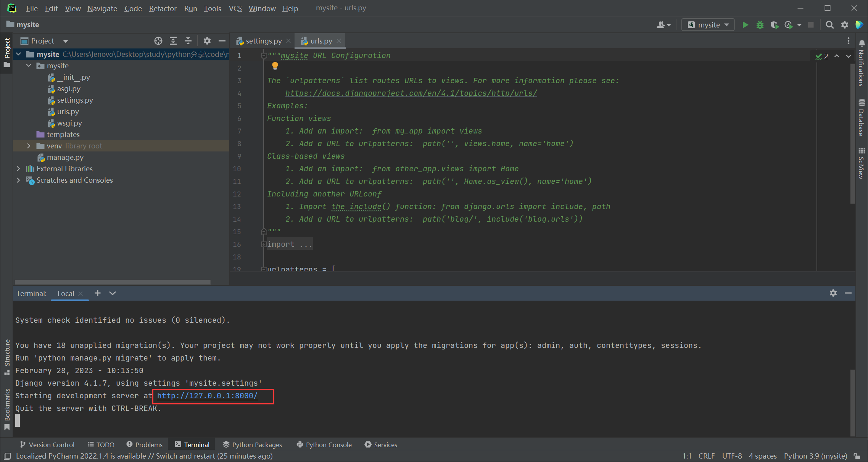Viewport: 868px width, 462px height.
Task: Select manage.py in project tree
Action: (x=65, y=157)
